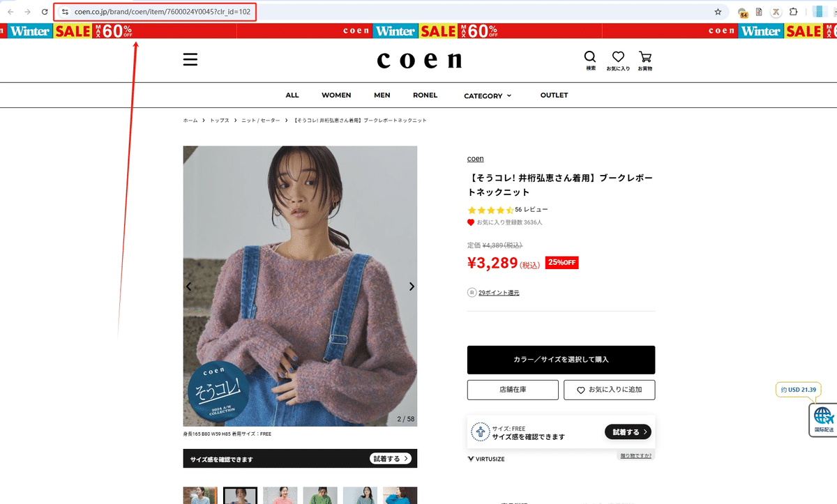Click the browser address bar URL
The height and width of the screenshot is (504, 837).
coord(162,12)
